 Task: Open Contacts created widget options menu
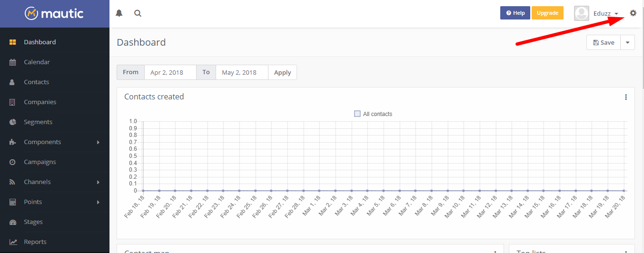625,97
